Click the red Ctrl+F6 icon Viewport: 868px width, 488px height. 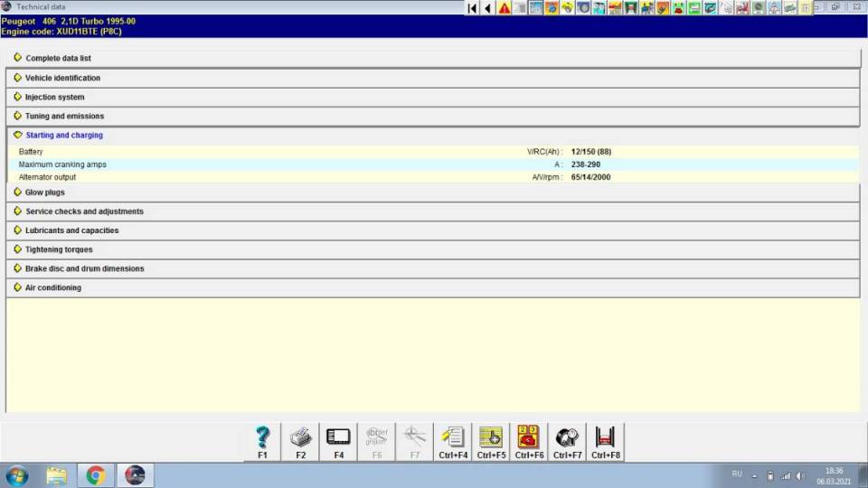(x=529, y=438)
